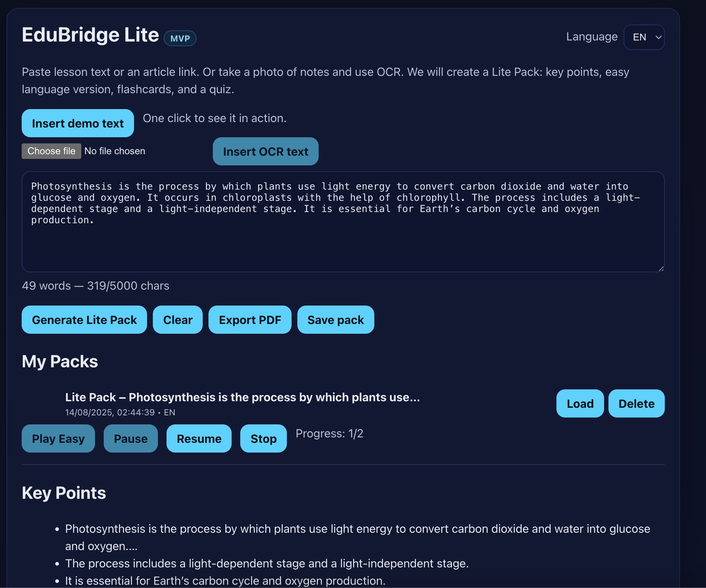Click the Lite Pack Photosynthesis title
The image size is (706, 588).
(242, 397)
